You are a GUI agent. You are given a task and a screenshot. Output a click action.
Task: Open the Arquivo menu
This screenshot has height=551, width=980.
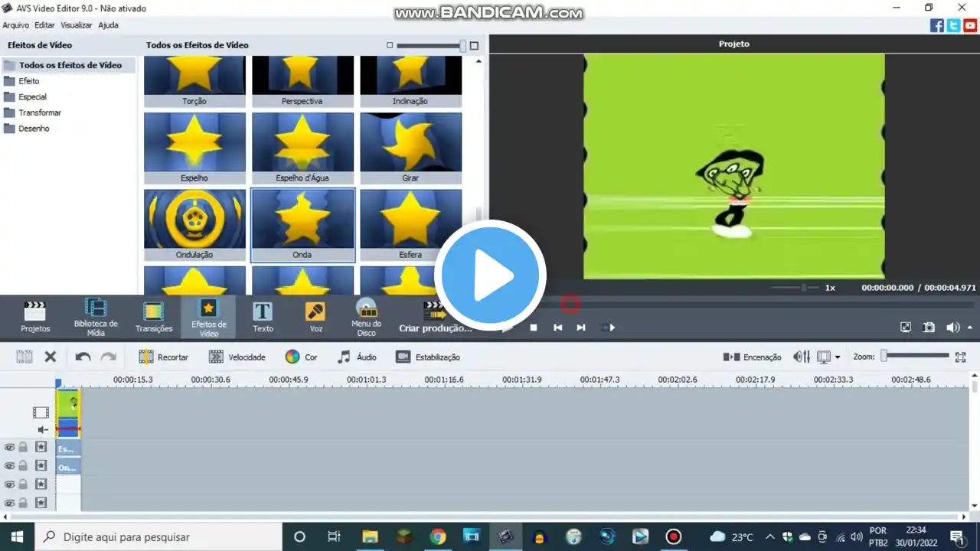[15, 25]
